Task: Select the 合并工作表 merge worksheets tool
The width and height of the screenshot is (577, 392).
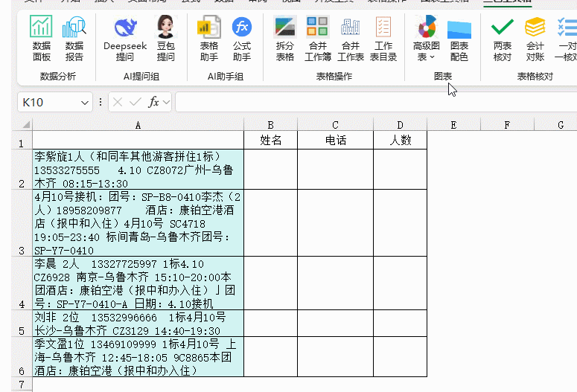Action: [351, 39]
